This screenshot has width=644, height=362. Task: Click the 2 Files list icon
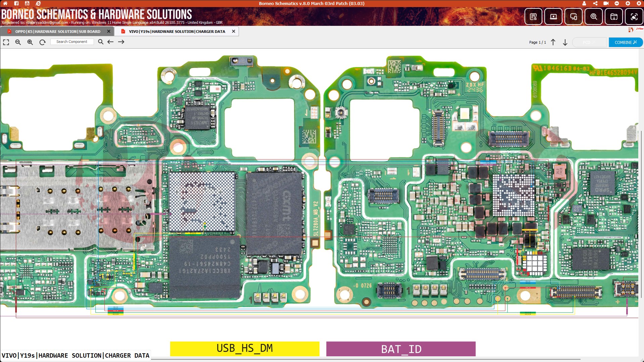631,30
